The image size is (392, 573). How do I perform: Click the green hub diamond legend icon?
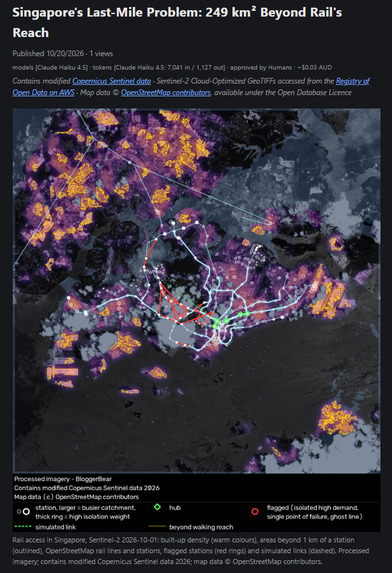(157, 507)
